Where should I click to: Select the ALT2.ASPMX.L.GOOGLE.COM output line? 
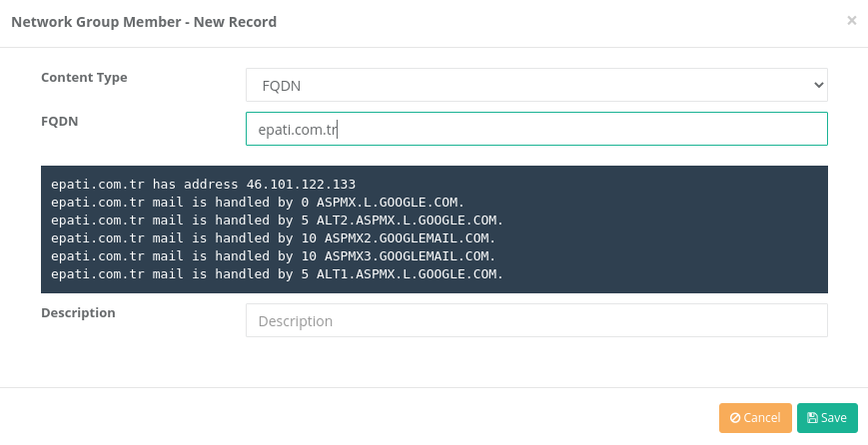(278, 221)
